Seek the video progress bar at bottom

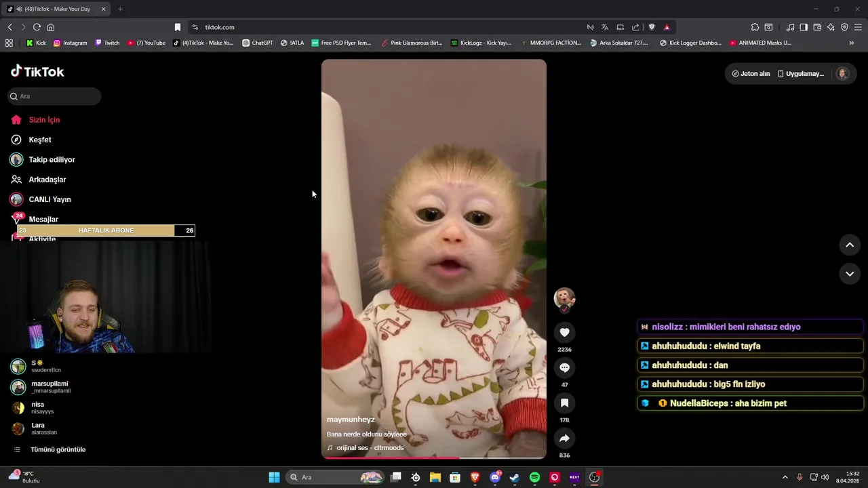[434, 457]
